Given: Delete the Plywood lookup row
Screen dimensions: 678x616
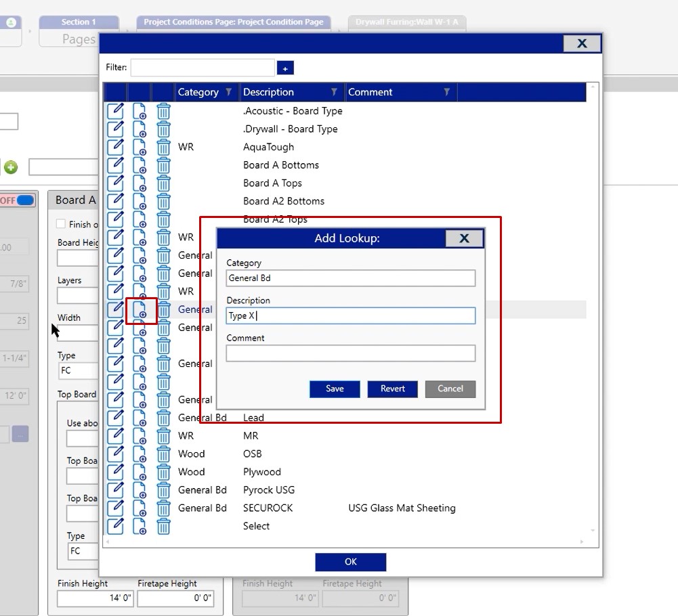Looking at the screenshot, I should coord(163,472).
